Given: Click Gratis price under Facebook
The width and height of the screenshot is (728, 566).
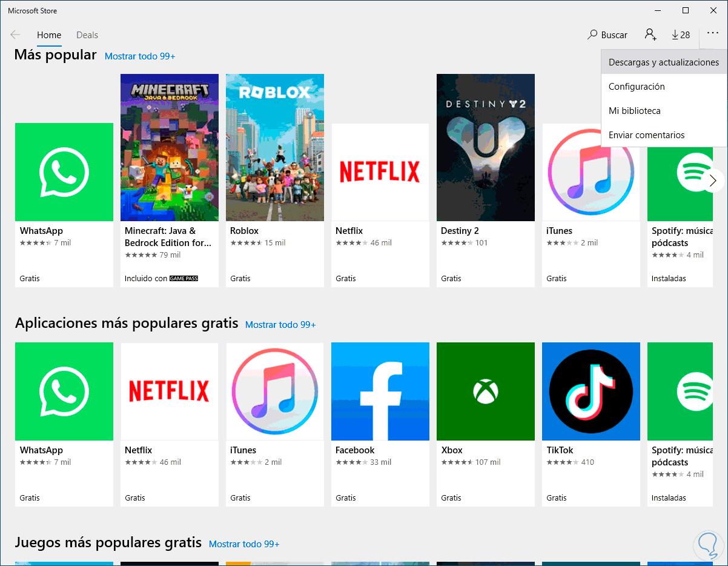Looking at the screenshot, I should tap(346, 498).
